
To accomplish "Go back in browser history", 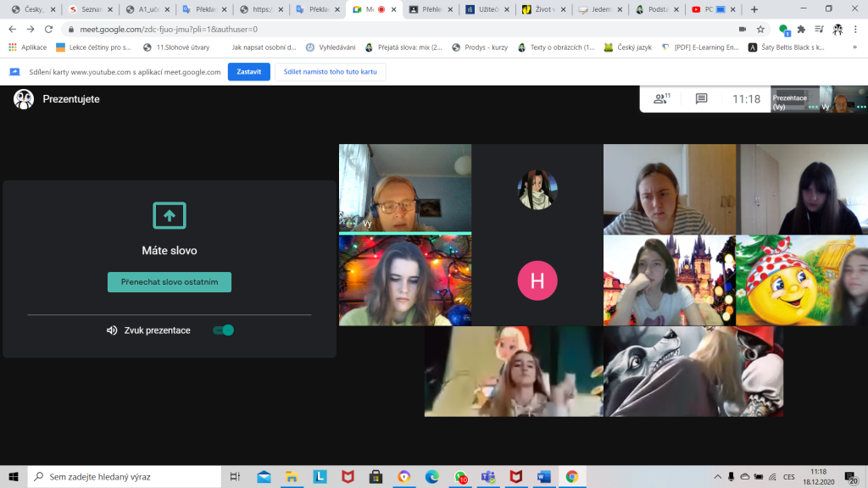I will (12, 30).
